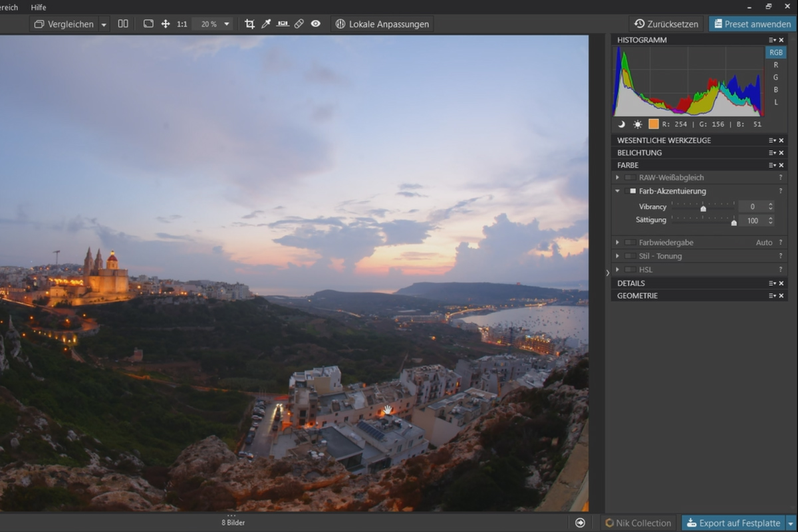This screenshot has width=798, height=532.
Task: Click the Vibrancy value stepper arrows
Action: pyautogui.click(x=771, y=207)
